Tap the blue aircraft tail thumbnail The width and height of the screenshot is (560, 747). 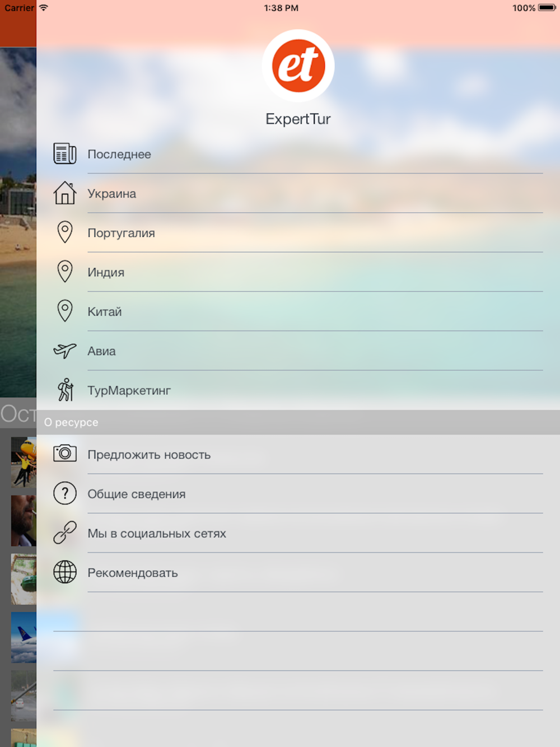[24, 637]
